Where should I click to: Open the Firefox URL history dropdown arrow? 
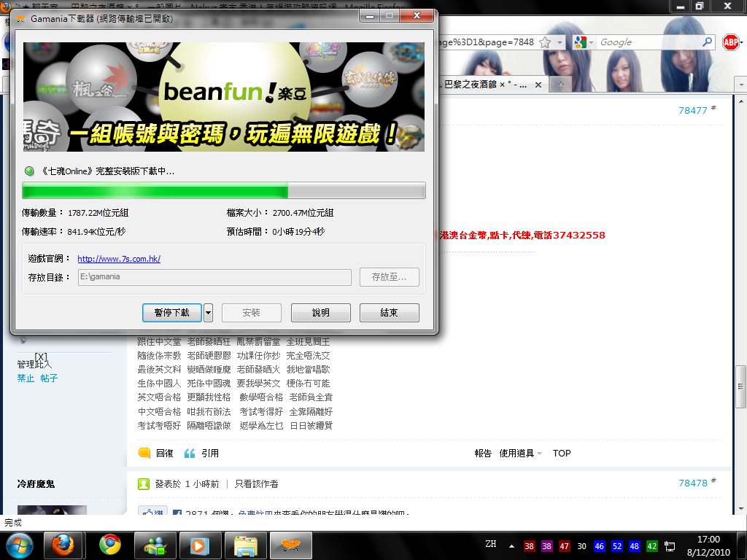pyautogui.click(x=560, y=42)
